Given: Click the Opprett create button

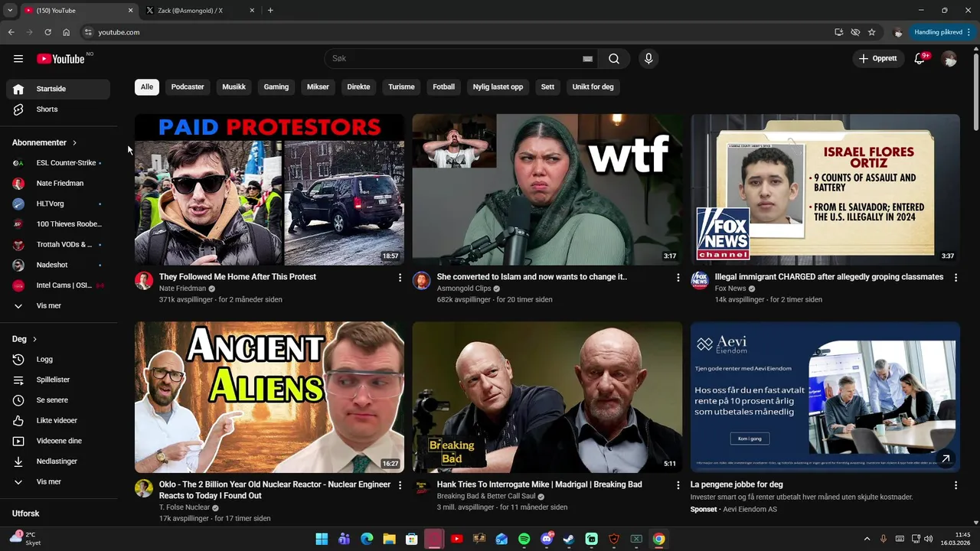Looking at the screenshot, I should 878,58.
